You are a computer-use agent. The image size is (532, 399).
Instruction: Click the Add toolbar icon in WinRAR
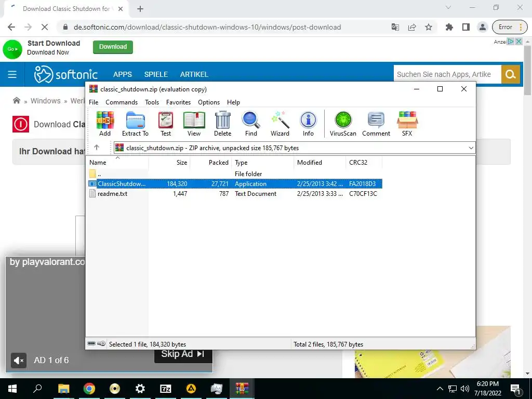[x=105, y=124]
